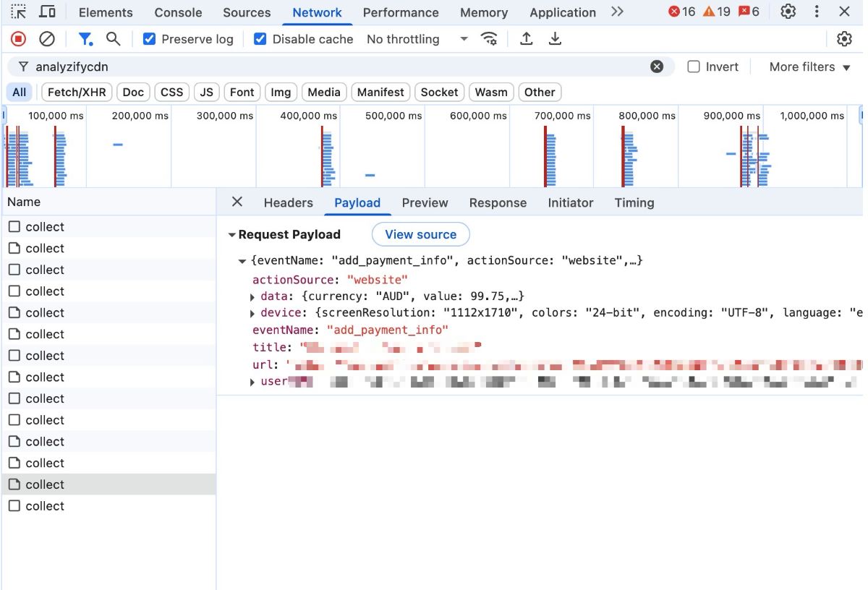Screen dimensions: 868x590
Task: Click the Name column header
Action: click(109, 202)
